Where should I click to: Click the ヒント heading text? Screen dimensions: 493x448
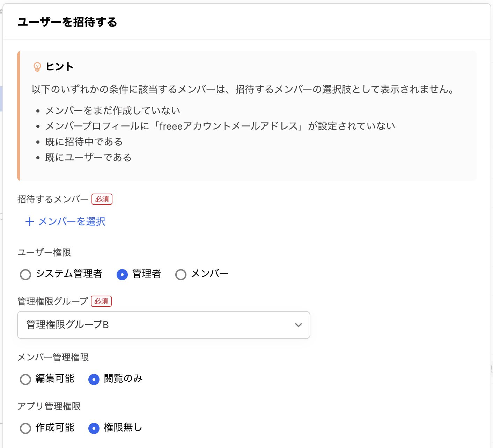coord(60,67)
